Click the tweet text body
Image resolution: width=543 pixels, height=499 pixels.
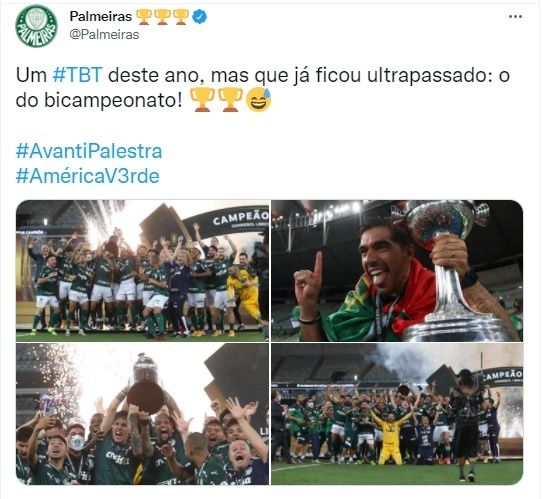click(x=263, y=88)
